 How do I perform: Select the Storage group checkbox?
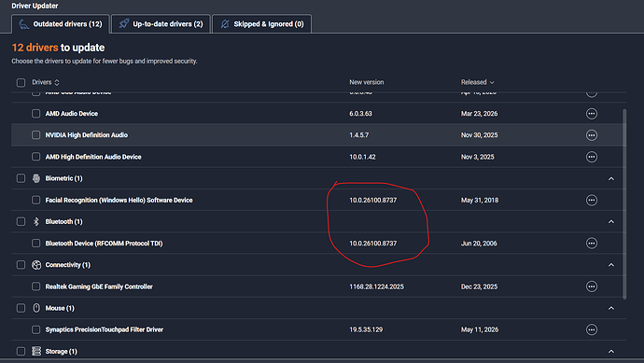pos(21,351)
